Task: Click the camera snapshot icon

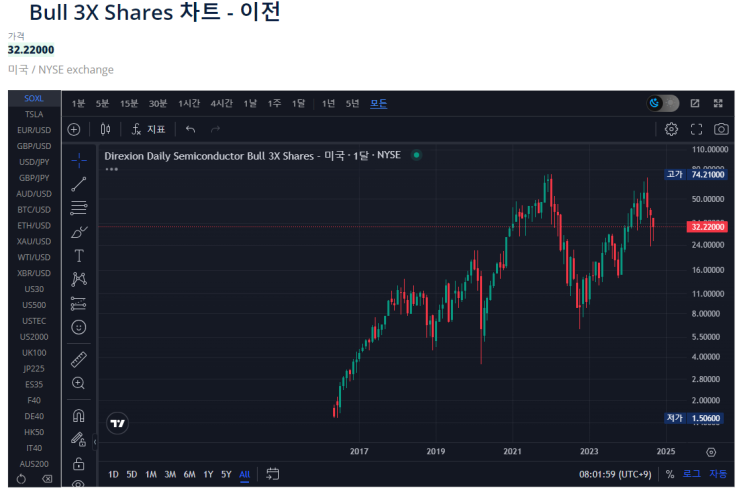Action: [x=721, y=129]
